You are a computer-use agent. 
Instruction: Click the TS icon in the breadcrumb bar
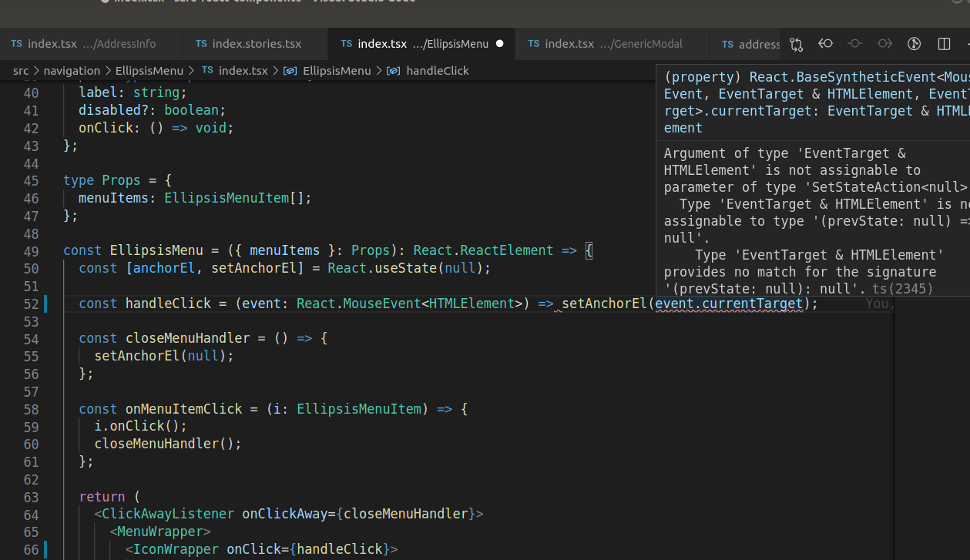(x=207, y=70)
